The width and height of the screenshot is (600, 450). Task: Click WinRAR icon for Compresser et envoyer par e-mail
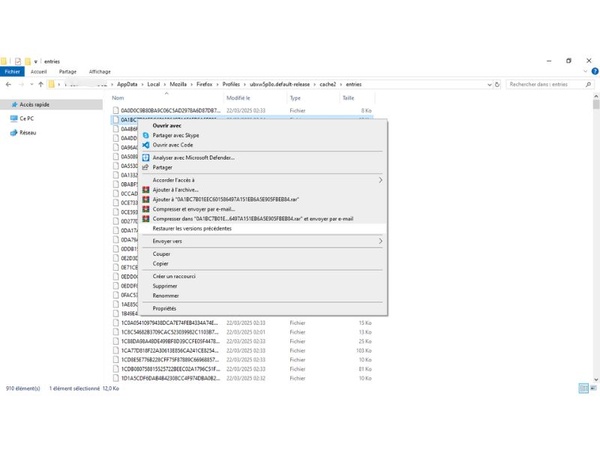[x=145, y=209]
